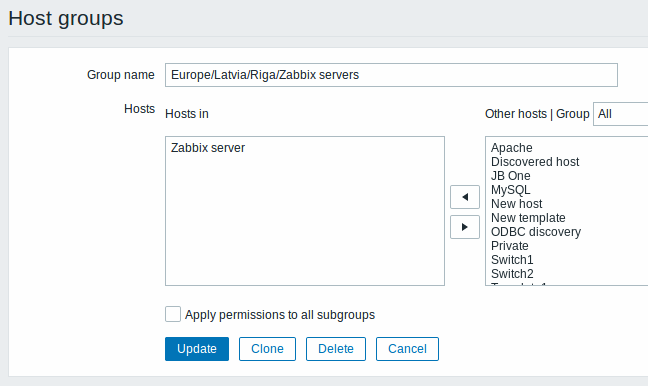The width and height of the screenshot is (648, 386).
Task: Click the Update button
Action: pos(197,349)
